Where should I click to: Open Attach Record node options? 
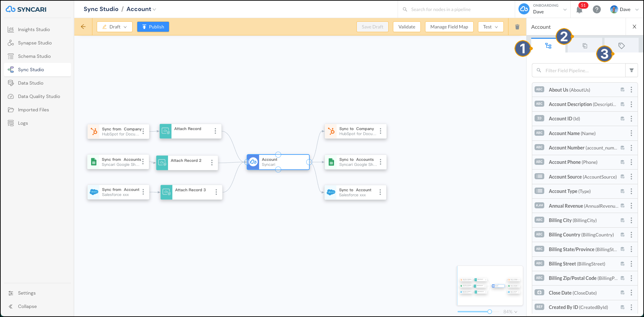coord(215,131)
